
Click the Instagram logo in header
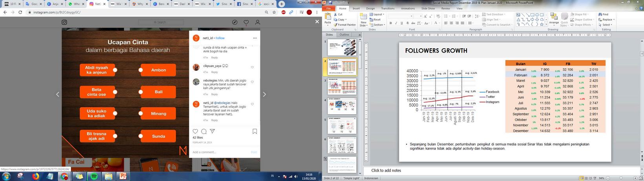pyautogui.click(x=64, y=22)
